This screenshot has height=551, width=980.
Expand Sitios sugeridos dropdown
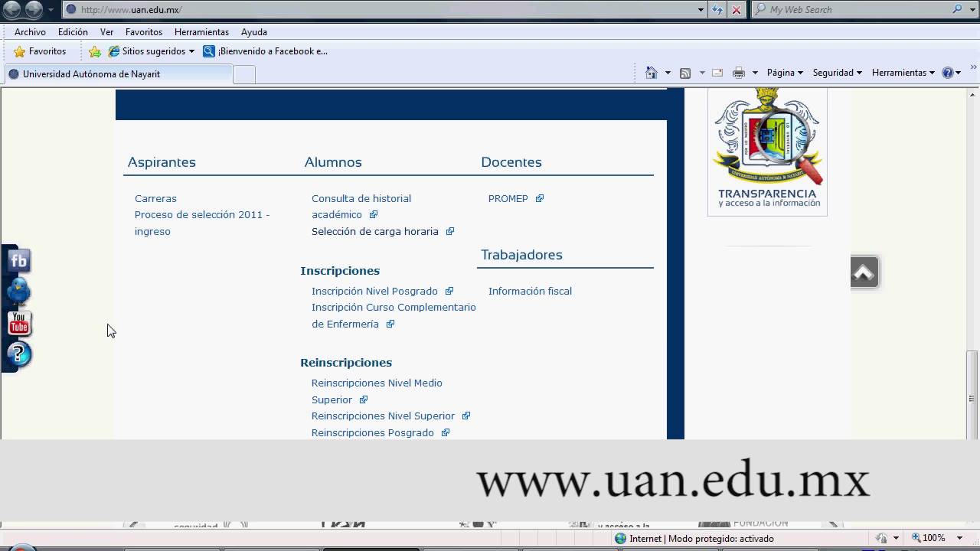click(x=191, y=51)
